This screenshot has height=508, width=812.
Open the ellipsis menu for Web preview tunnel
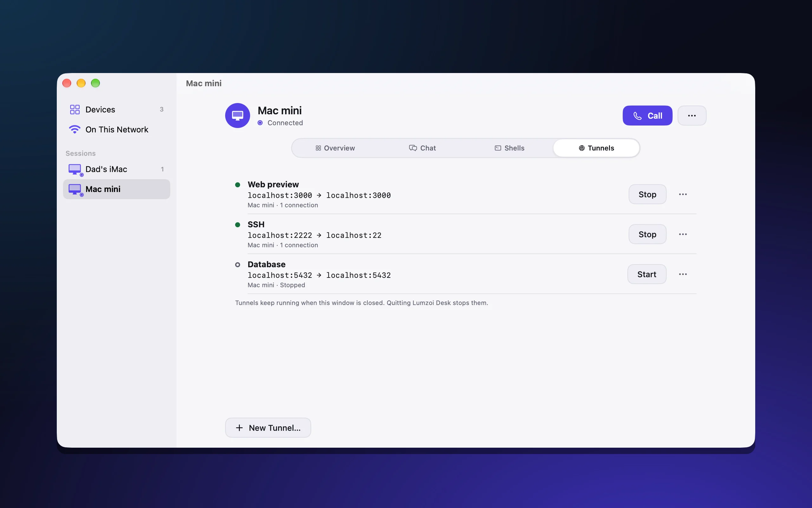tap(683, 194)
